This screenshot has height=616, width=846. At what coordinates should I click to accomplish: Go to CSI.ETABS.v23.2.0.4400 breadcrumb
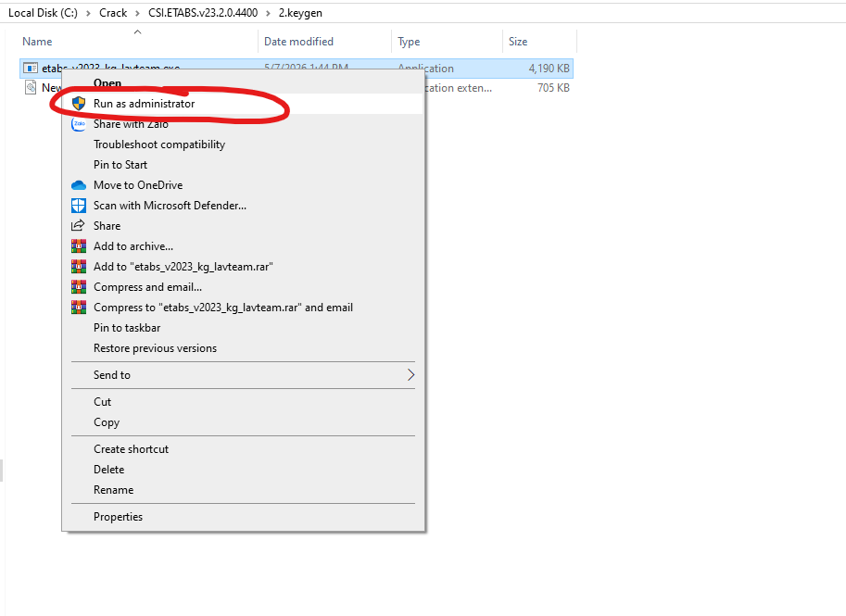point(203,13)
